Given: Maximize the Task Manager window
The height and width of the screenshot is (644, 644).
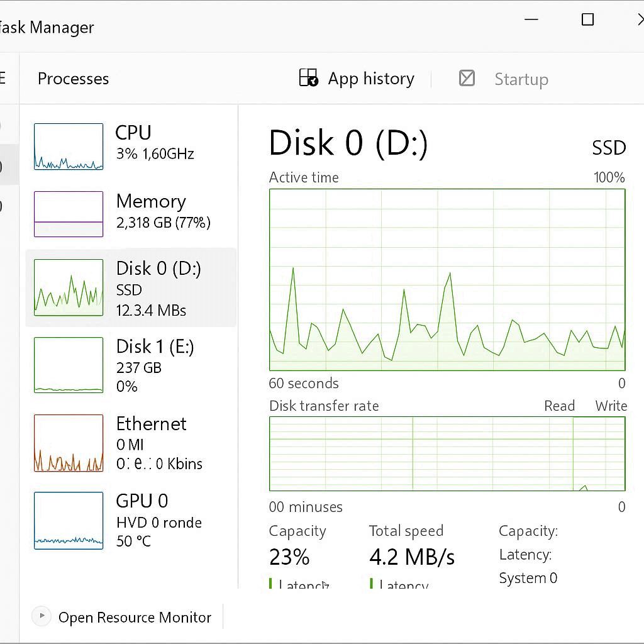Looking at the screenshot, I should click(587, 20).
